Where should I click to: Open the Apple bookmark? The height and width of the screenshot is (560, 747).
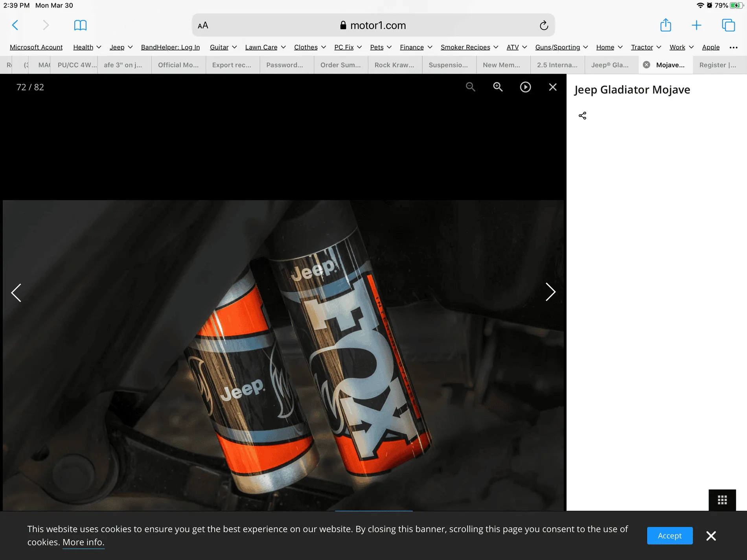pyautogui.click(x=711, y=47)
